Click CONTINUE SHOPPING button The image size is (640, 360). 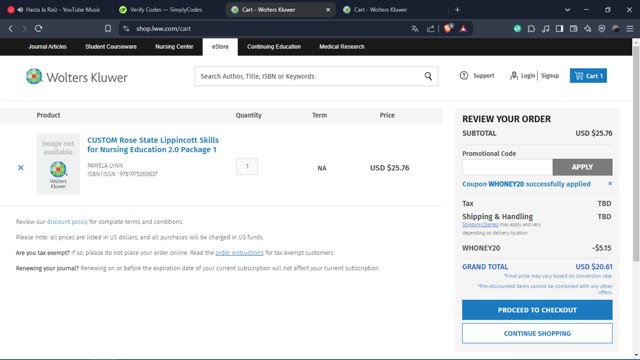click(537, 333)
